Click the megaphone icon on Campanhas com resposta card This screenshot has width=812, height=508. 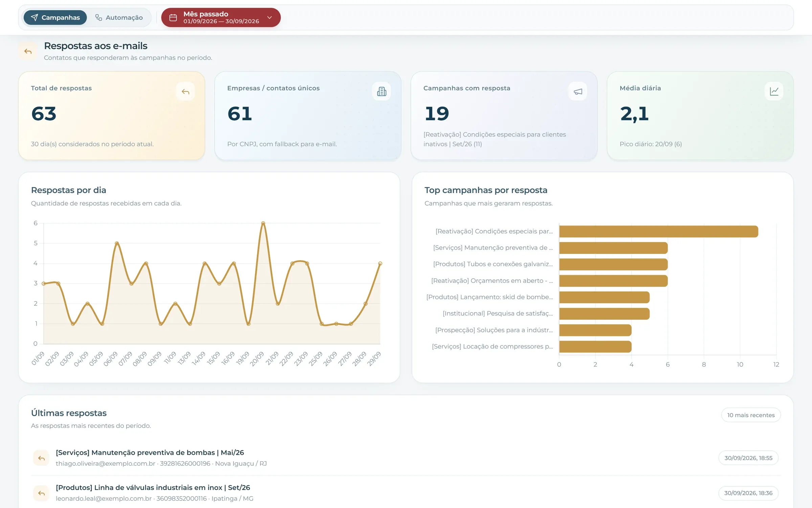pos(578,91)
